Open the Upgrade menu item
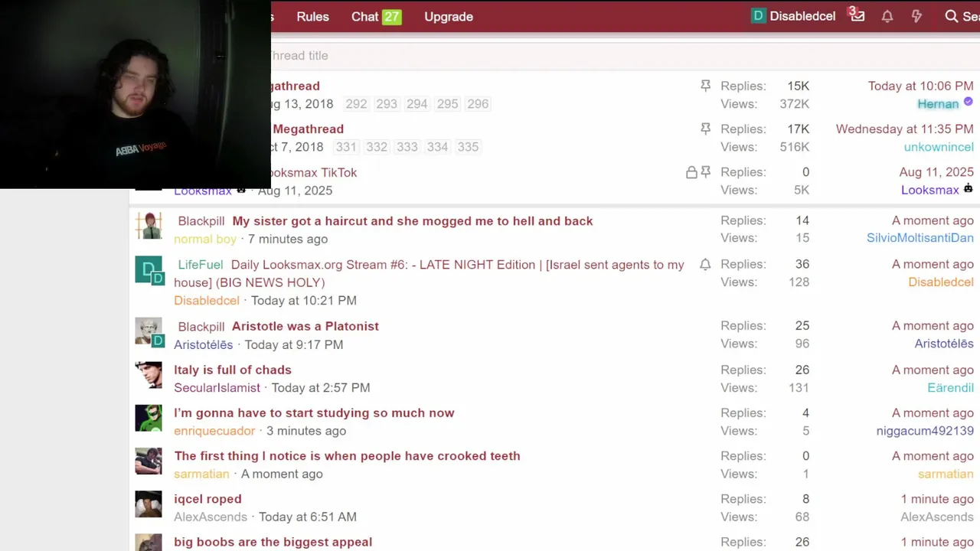This screenshot has width=980, height=551. pyautogui.click(x=449, y=16)
